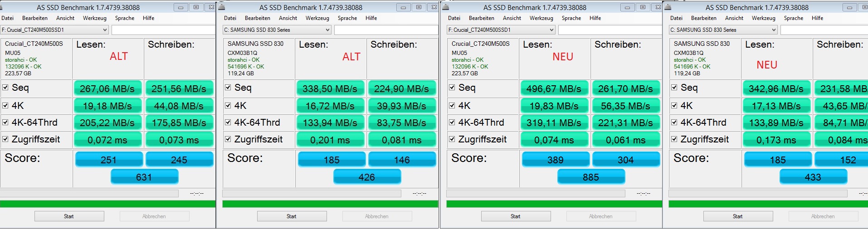Click the 338,50 MB/s Seq read value

(x=330, y=88)
